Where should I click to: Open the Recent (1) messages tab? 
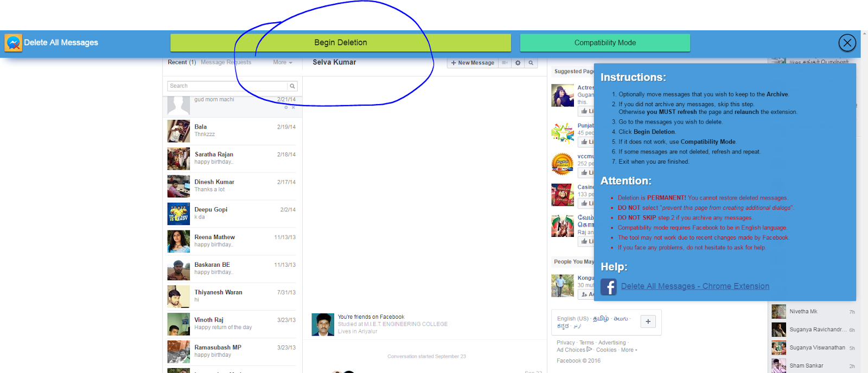182,62
